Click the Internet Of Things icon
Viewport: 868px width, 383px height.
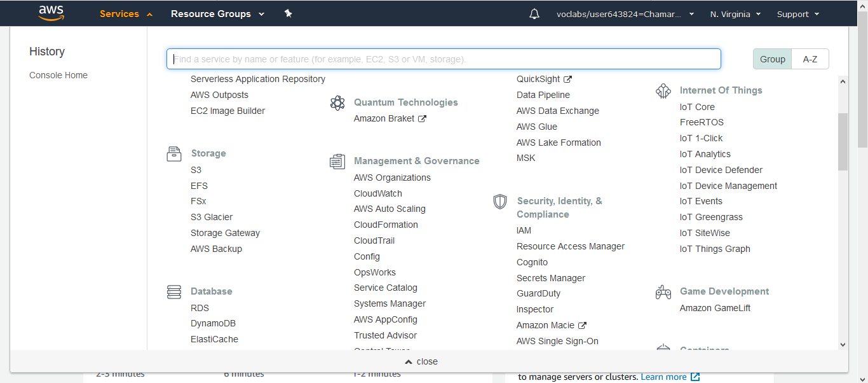tap(663, 90)
